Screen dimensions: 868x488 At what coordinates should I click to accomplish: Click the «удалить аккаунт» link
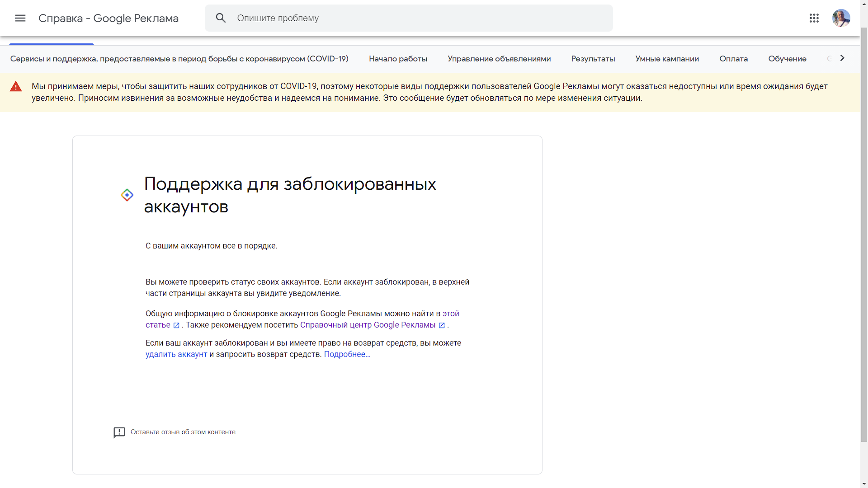tap(176, 354)
